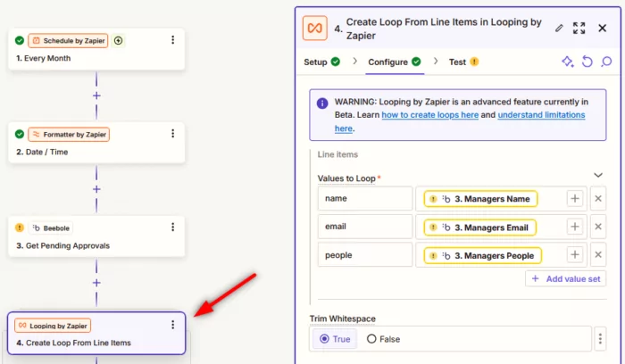Click the warning status icon on Beebole step
This screenshot has width=625, height=364.
19,227
